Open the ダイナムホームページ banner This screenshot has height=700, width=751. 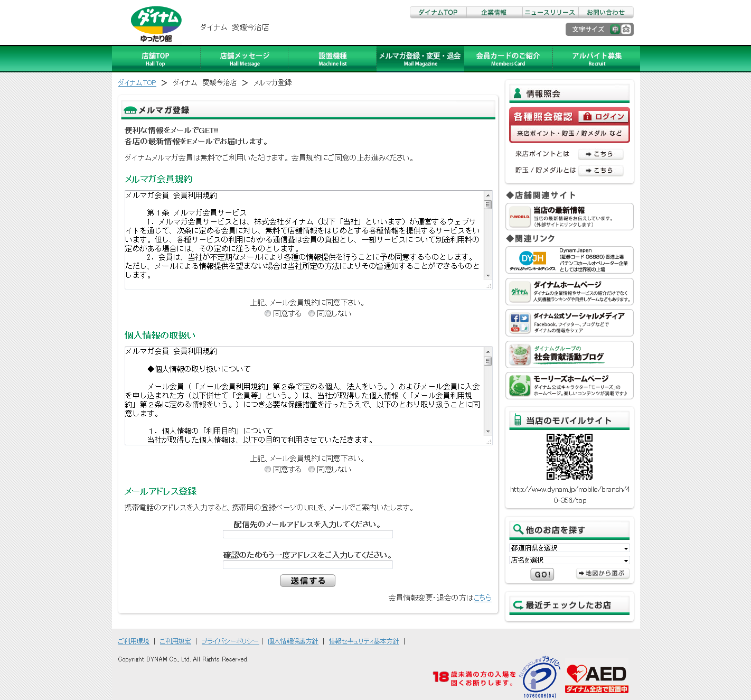[569, 292]
